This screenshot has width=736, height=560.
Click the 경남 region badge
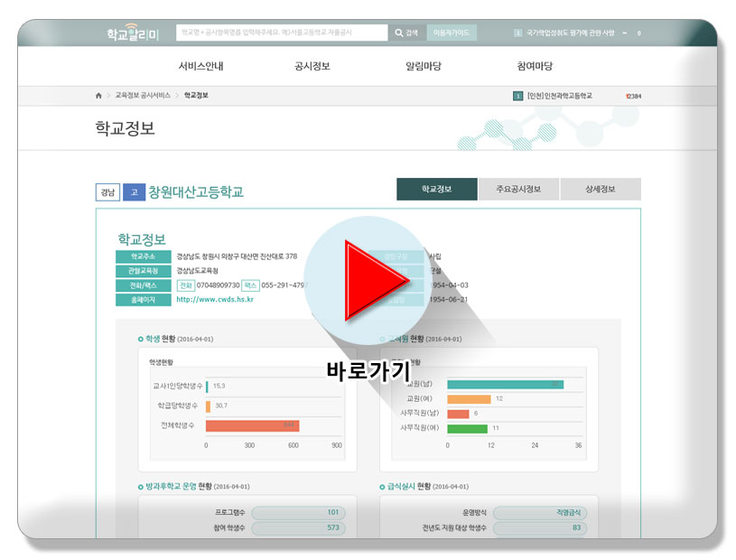[108, 192]
